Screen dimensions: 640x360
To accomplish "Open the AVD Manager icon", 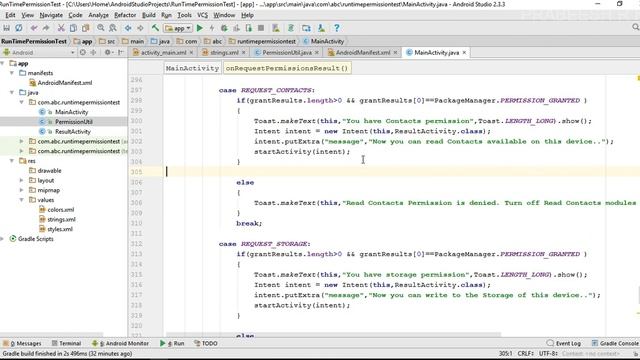I will [276, 28].
